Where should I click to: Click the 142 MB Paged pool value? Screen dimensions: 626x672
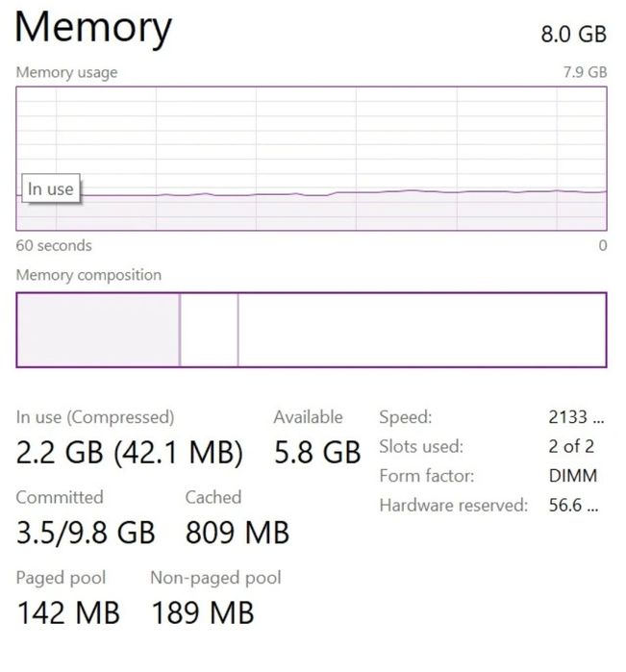pos(68,612)
